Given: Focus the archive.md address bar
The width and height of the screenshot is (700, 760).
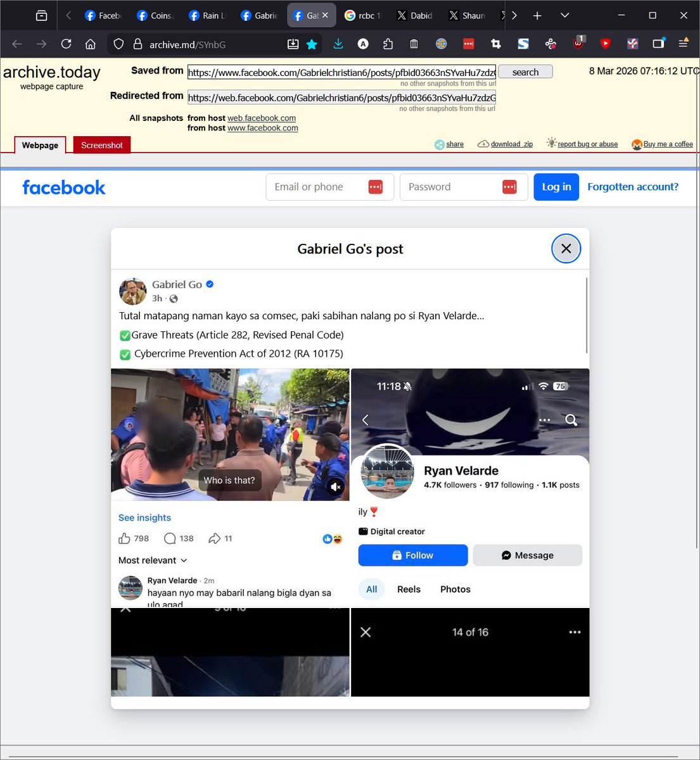Looking at the screenshot, I should pos(213,44).
